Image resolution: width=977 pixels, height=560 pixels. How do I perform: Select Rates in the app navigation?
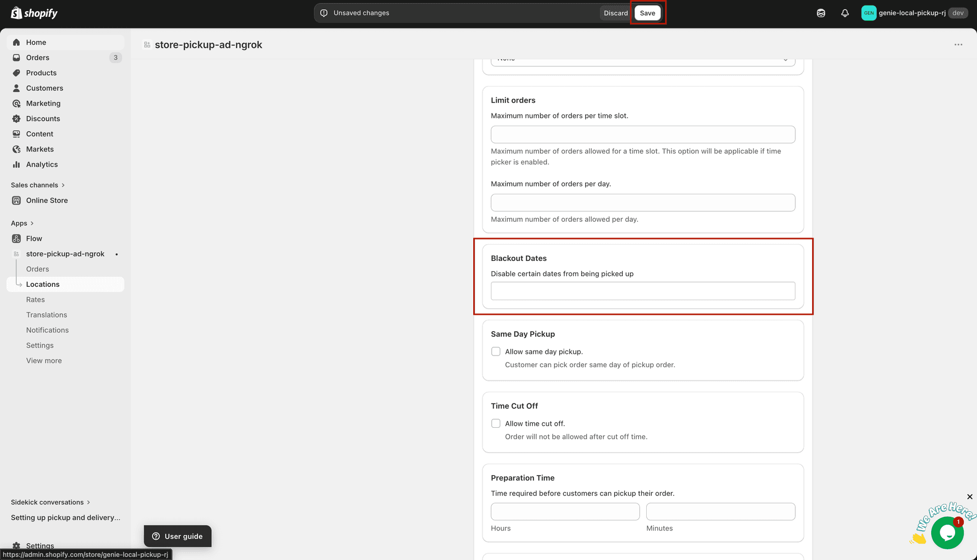tap(35, 299)
